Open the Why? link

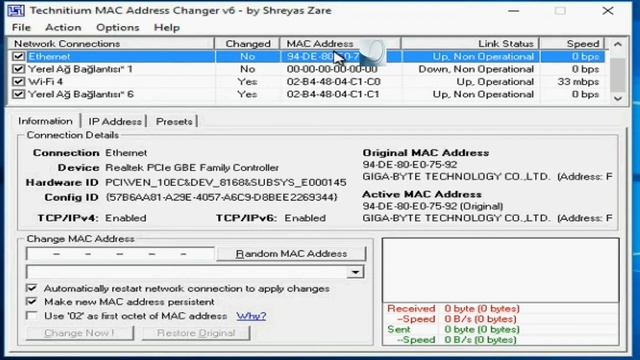coord(251,316)
